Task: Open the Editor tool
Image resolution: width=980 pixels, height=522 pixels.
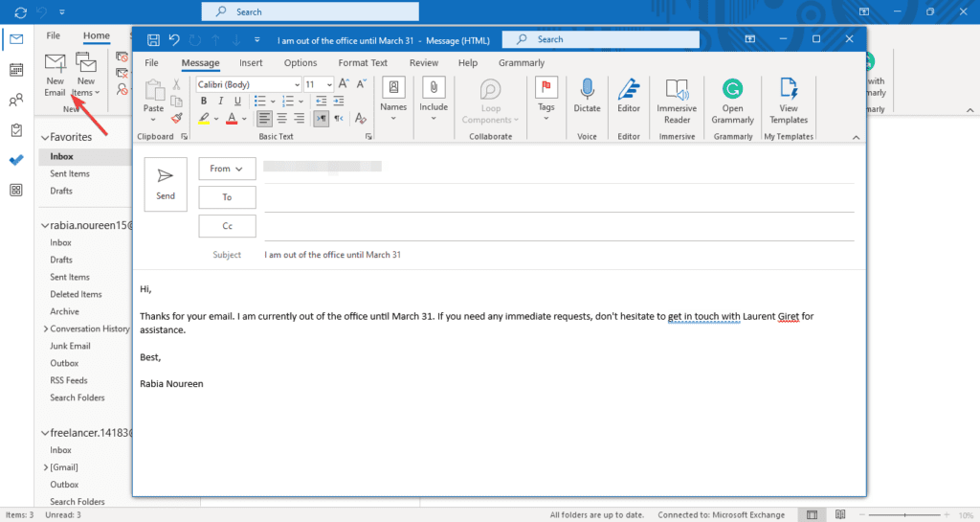Action: tap(629, 97)
